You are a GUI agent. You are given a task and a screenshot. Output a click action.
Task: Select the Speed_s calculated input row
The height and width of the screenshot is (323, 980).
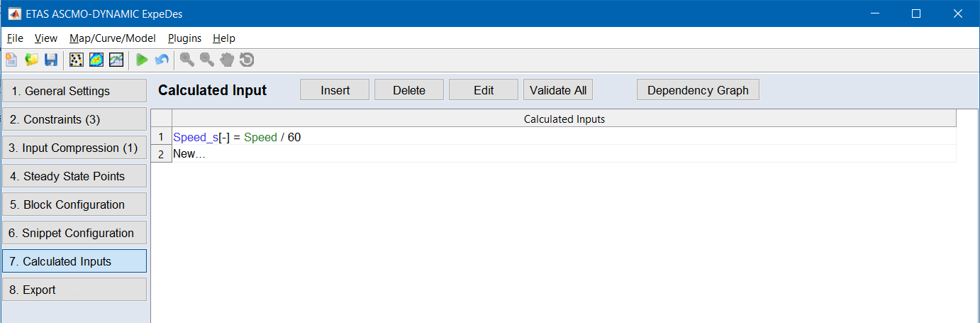click(237, 137)
